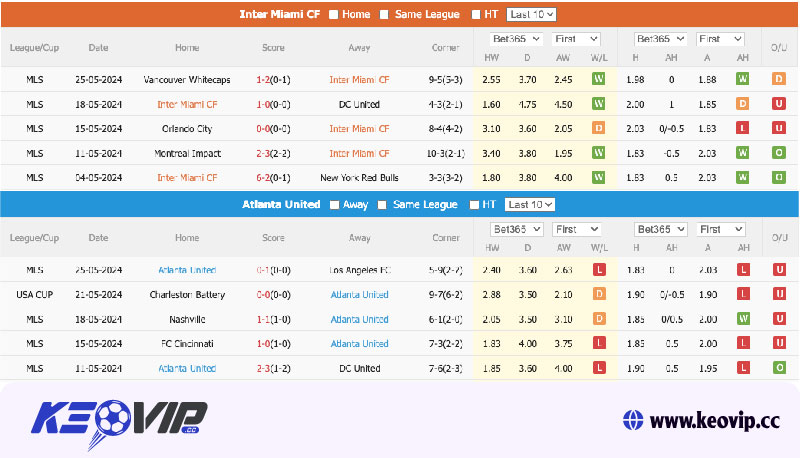This screenshot has height=458, width=800.
Task: Enable the Home checkbox for Inter Miami CF
Action: (x=333, y=14)
